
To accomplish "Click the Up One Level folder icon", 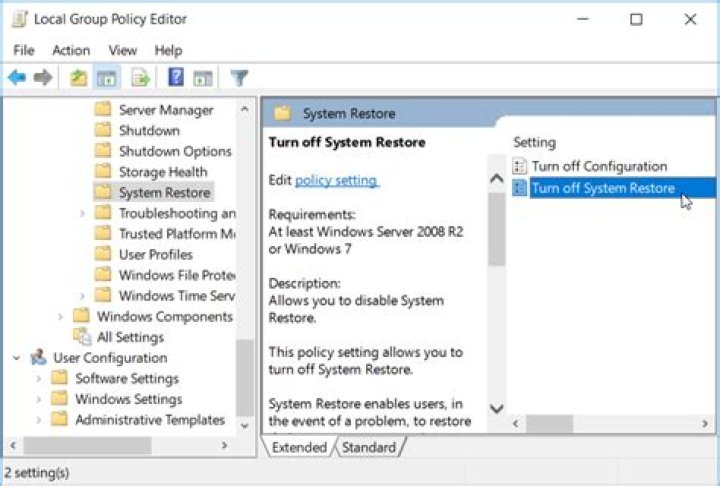I will tap(79, 78).
